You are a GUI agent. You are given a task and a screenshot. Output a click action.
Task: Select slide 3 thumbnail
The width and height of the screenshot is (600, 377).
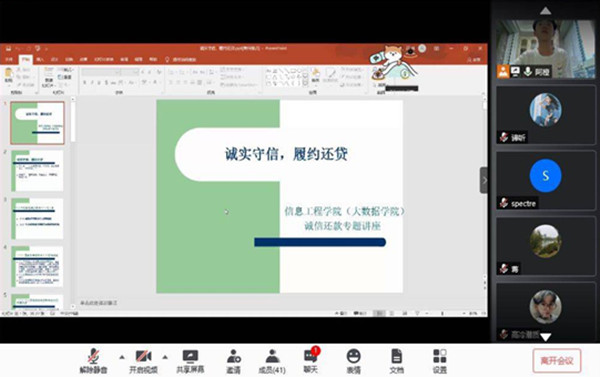pos(38,219)
